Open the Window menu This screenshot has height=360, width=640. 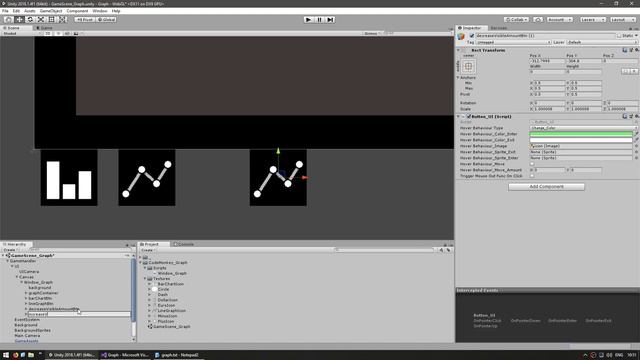pos(100,11)
